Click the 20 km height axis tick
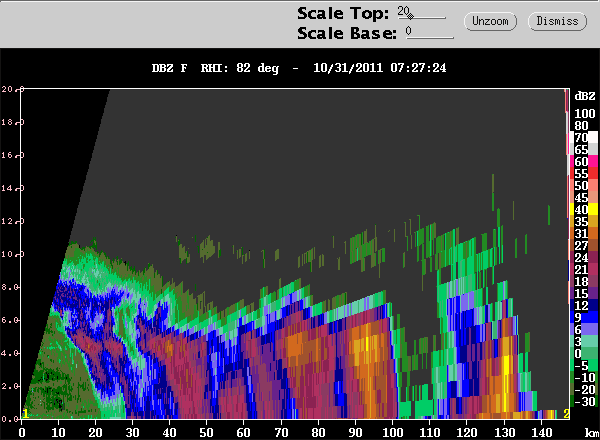This screenshot has height=440, width=600. [x=8, y=89]
